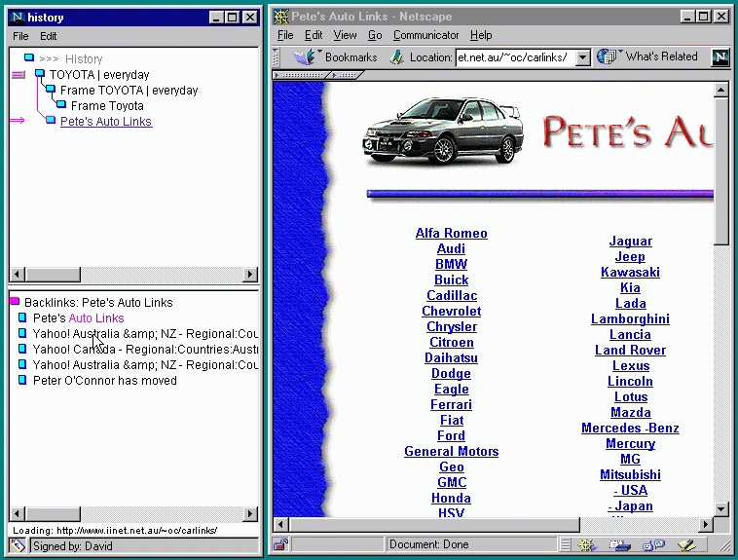This screenshot has width=738, height=560.
Task: Click the icon beside Yahoo! Canada backlink
Action: click(22, 349)
